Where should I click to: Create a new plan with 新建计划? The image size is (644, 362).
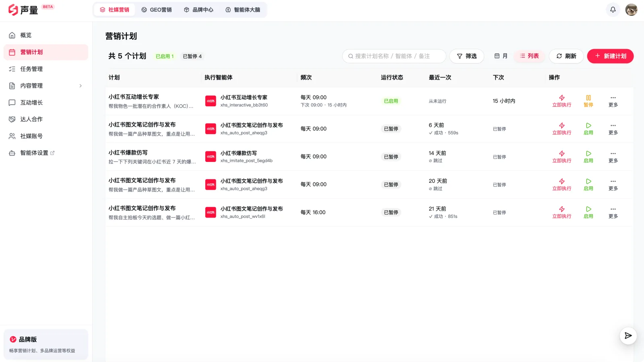click(610, 56)
